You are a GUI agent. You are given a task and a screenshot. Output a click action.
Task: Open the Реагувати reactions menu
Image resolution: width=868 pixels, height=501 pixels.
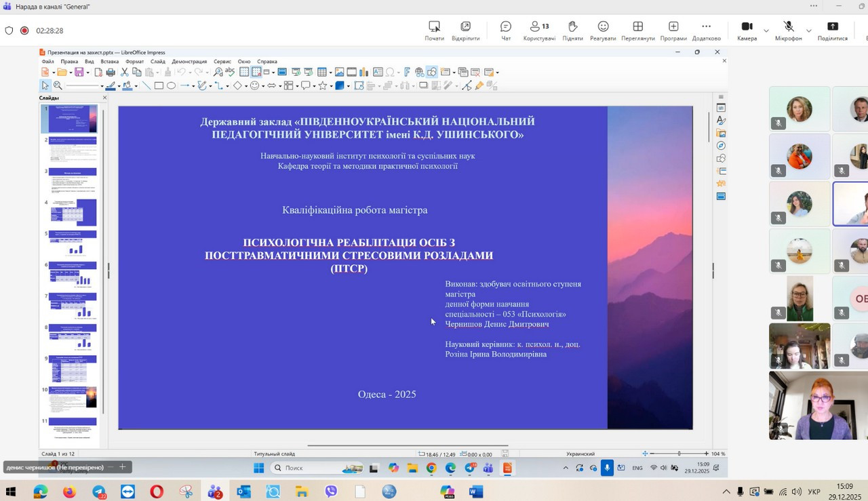click(603, 30)
